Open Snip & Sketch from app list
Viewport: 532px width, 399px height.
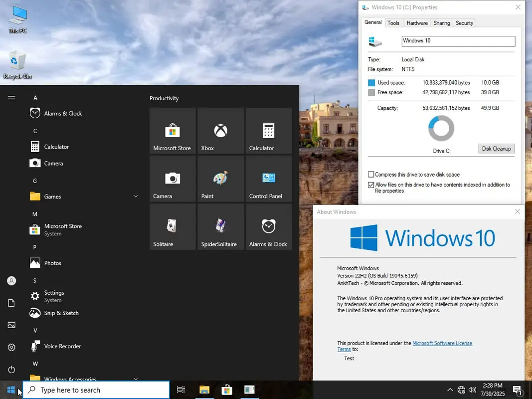[x=61, y=313]
